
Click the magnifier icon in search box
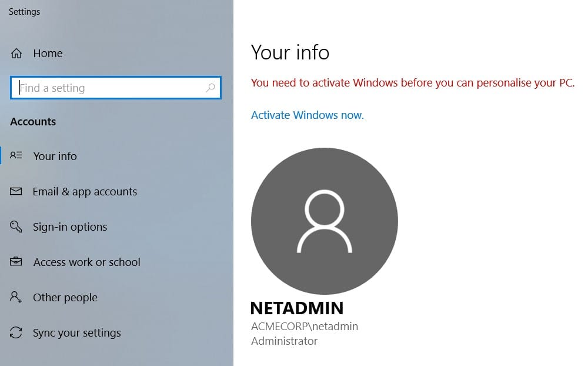[x=211, y=88]
